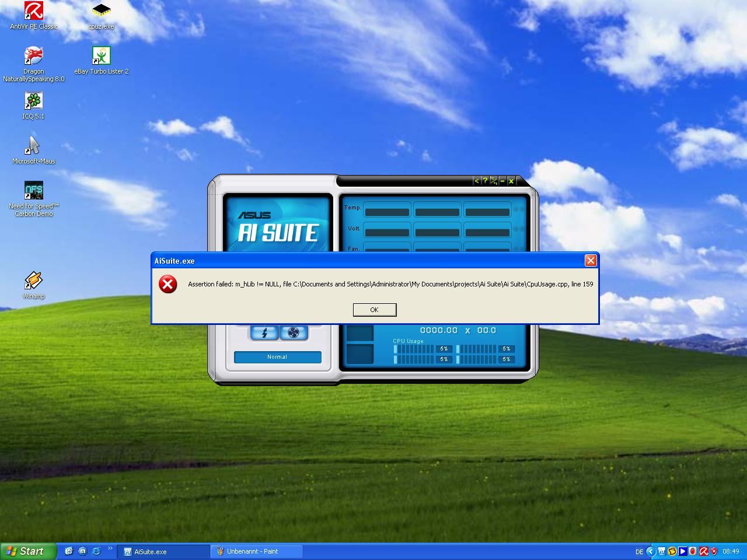Image resolution: width=747 pixels, height=560 pixels.
Task: Click the first Volt. readout box
Action: (387, 231)
